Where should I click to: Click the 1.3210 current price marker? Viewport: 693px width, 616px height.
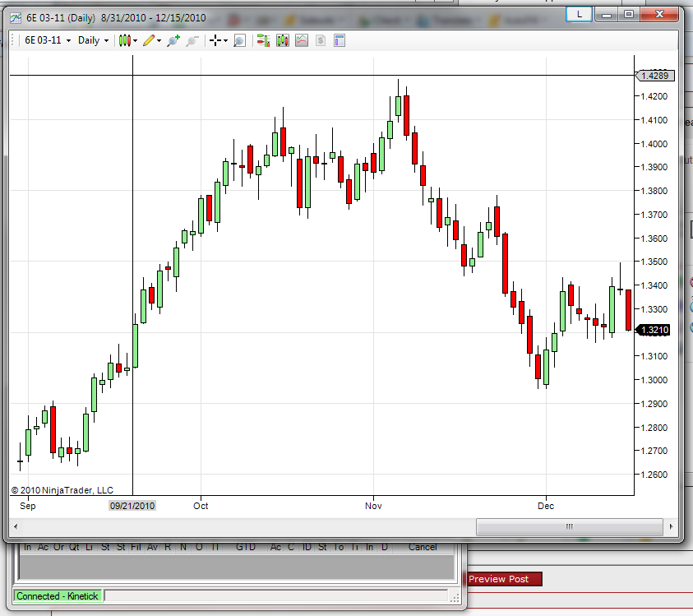tap(654, 330)
